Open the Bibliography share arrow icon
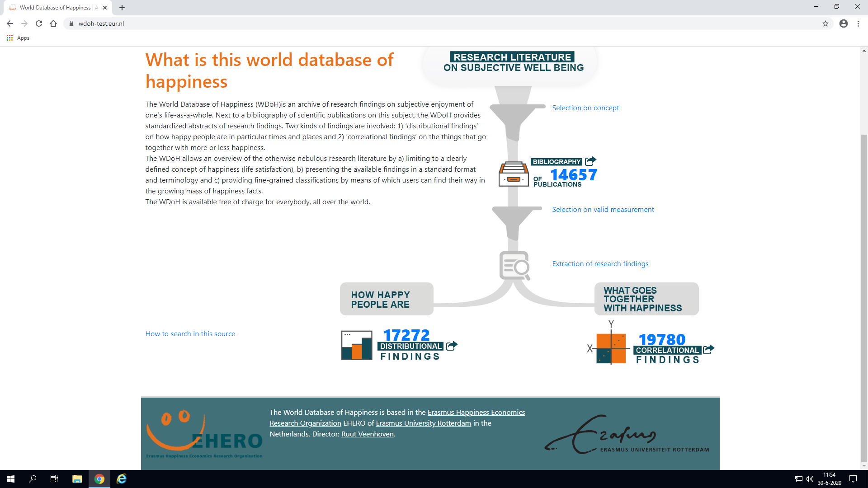The image size is (868, 488). (590, 161)
